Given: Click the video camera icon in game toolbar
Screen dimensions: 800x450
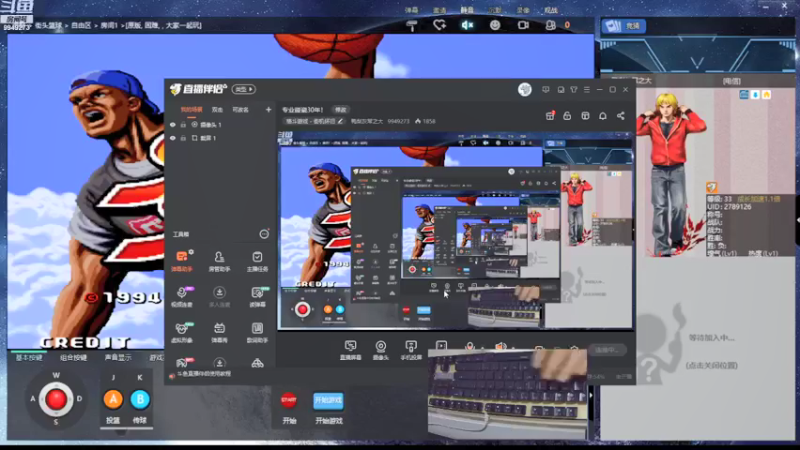Looking at the screenshot, I should (x=523, y=25).
